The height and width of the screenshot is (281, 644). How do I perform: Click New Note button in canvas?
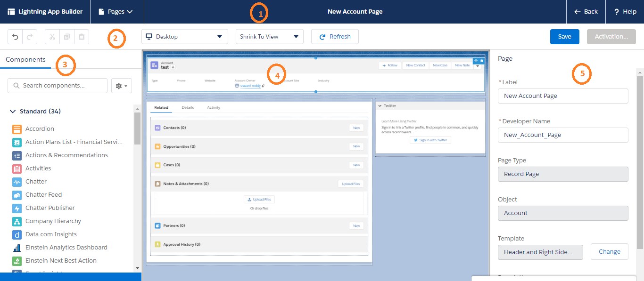[462, 65]
